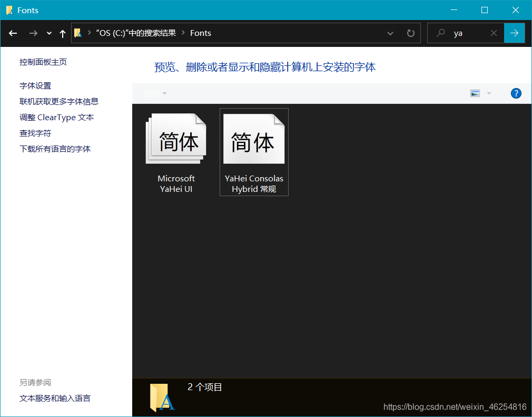The width and height of the screenshot is (532, 417).
Task: Change view with the view icon button
Action: click(x=475, y=93)
